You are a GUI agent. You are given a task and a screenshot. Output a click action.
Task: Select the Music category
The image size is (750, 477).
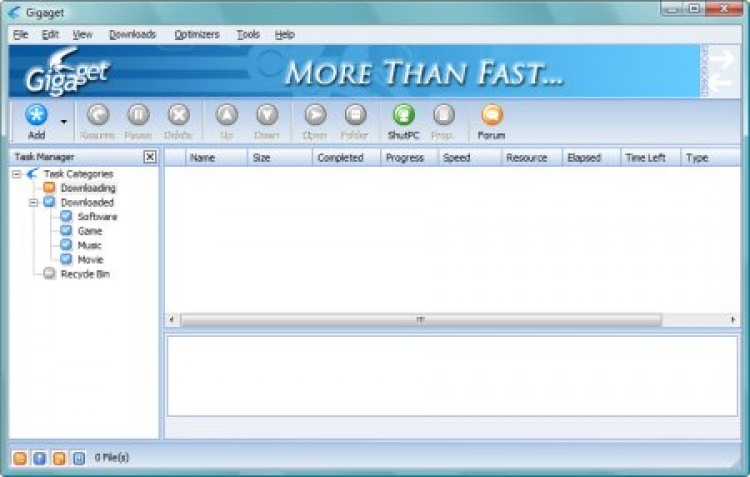point(89,245)
